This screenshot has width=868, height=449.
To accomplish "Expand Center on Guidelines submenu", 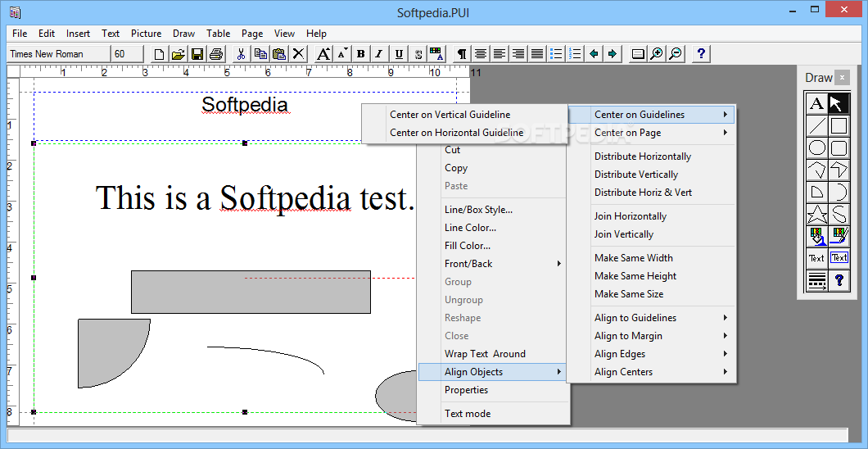I will [652, 115].
